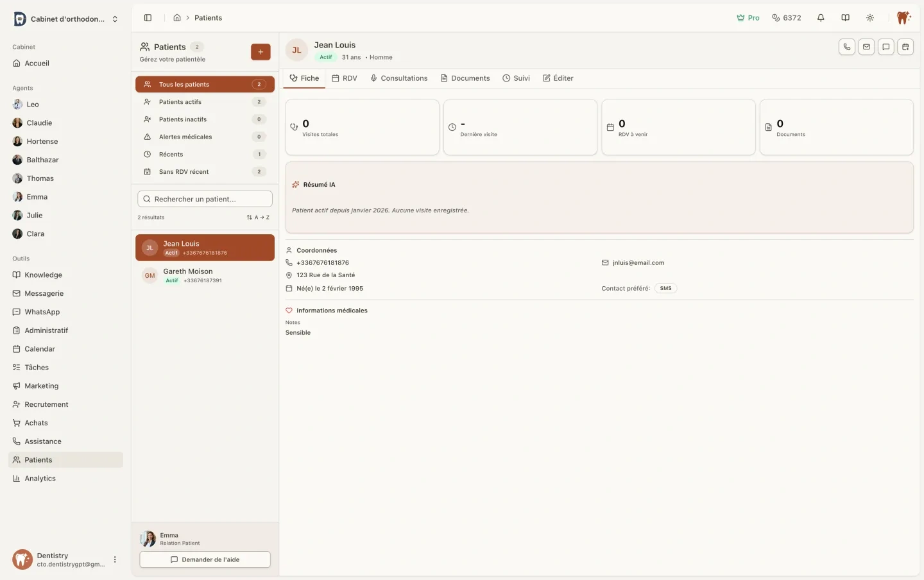Open the Dentistry account options menu
This screenshot has width=924, height=580.
115,559
